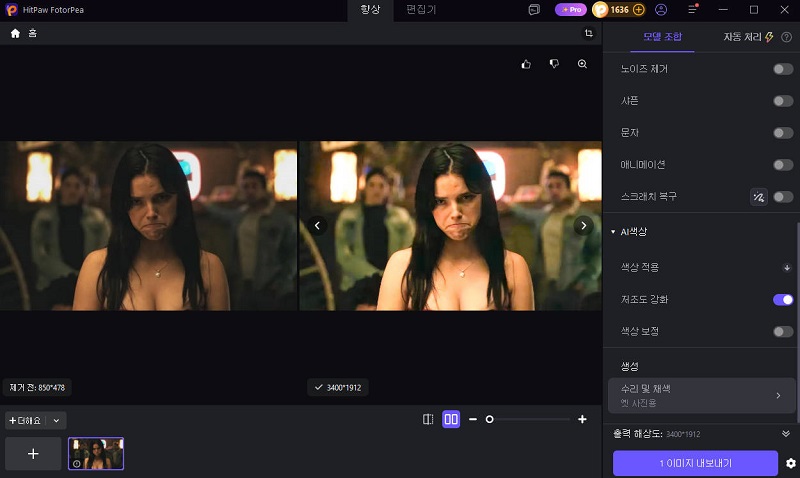Viewport: 800px width, 478px height.
Task: Click the zoom slider handle
Action: coord(489,419)
